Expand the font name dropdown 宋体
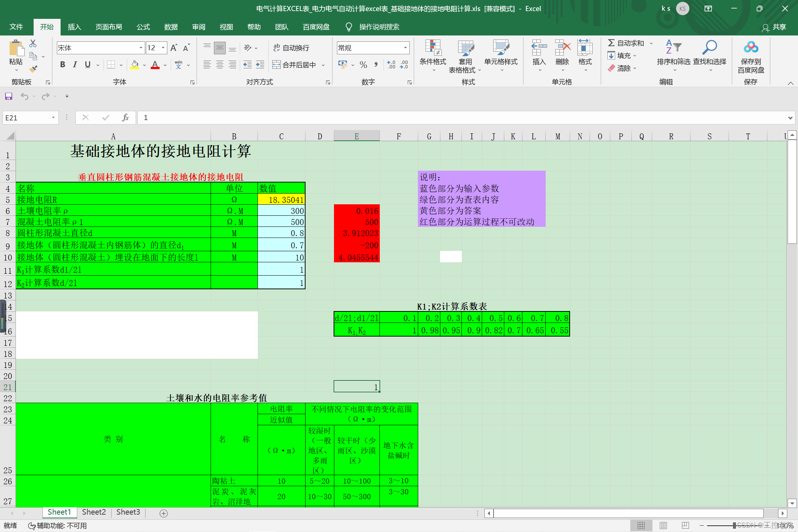Viewport: 798px width, 532px height. point(141,48)
